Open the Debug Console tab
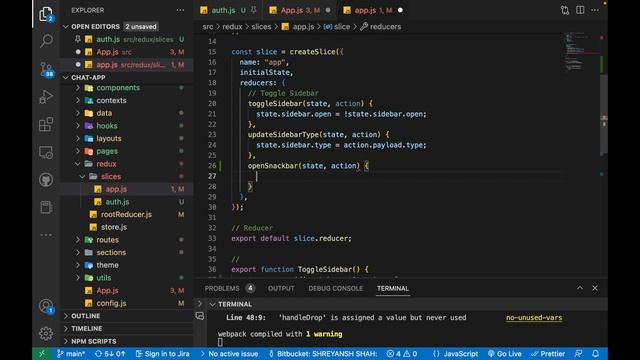The height and width of the screenshot is (360, 640). click(x=336, y=288)
